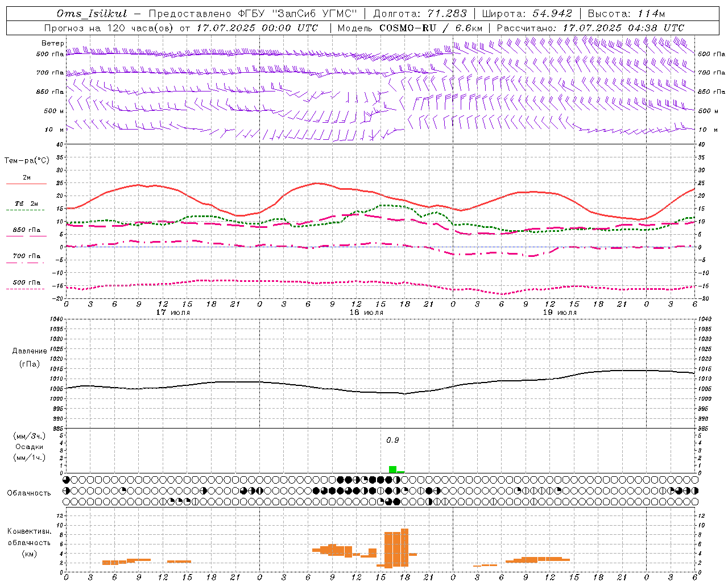Click the 'Осадки' precipitation label
This screenshot has height=582, width=728.
[x=30, y=447]
